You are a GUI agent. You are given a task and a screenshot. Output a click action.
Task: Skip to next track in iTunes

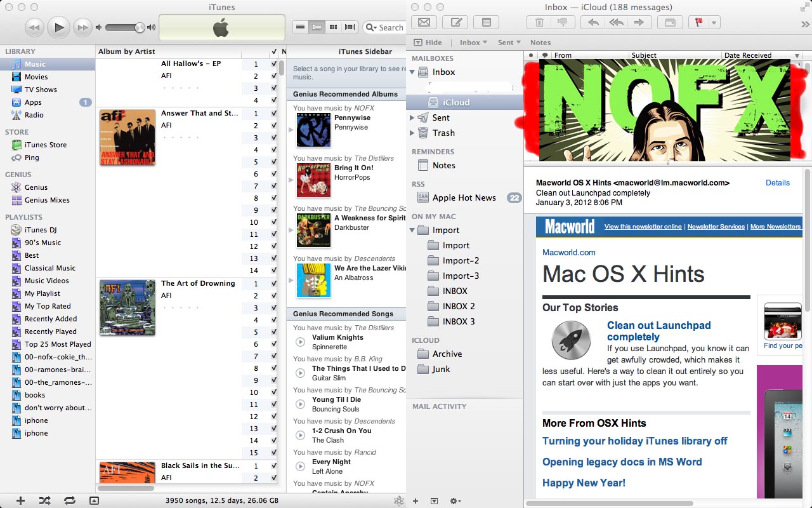tap(82, 27)
